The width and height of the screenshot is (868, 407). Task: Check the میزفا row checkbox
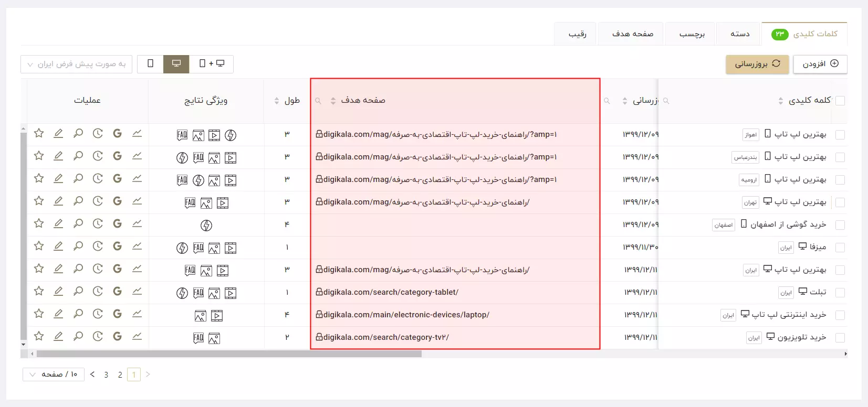pos(840,248)
